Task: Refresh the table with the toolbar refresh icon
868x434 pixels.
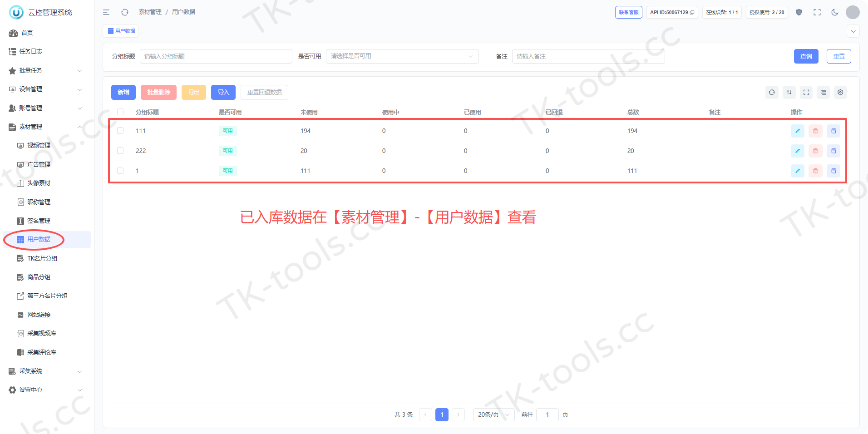Action: 772,92
